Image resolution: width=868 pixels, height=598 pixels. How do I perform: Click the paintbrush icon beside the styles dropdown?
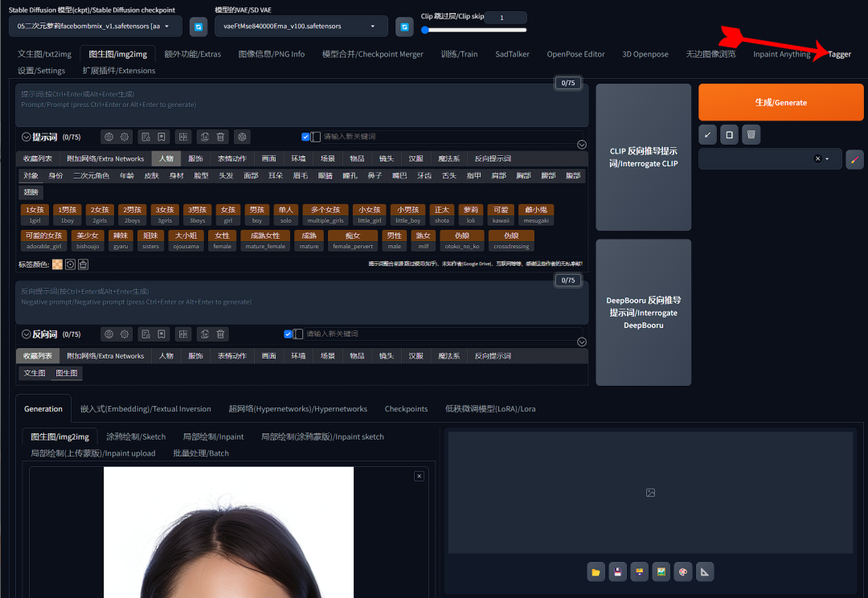[854, 159]
